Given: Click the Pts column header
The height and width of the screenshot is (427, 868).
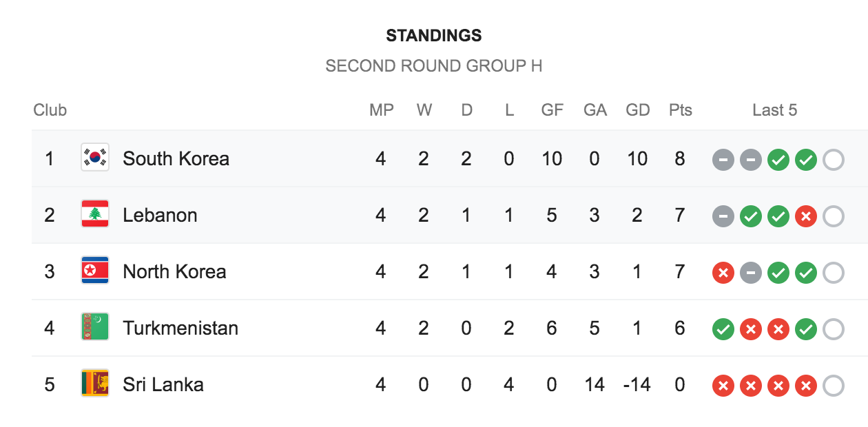Looking at the screenshot, I should [680, 110].
